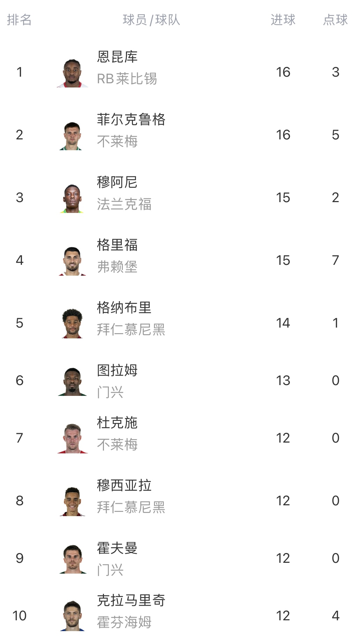Tap the 球员/球队 header

(151, 20)
